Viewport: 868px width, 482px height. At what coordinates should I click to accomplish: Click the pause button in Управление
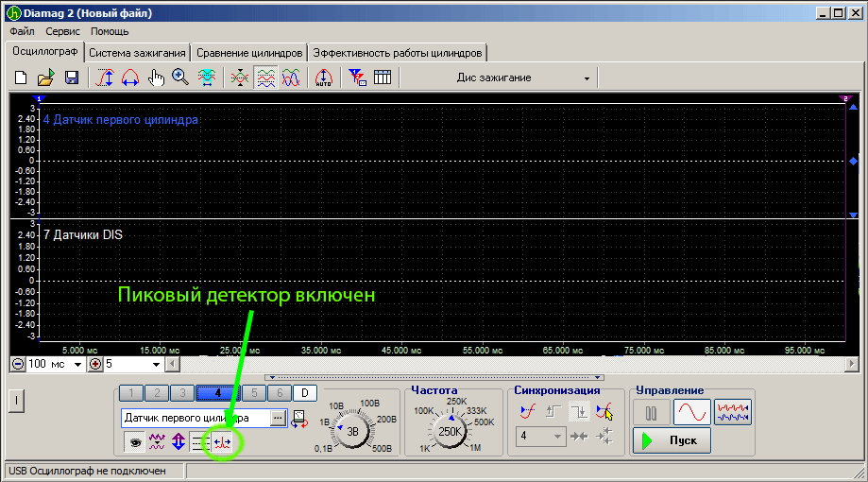[x=651, y=413]
